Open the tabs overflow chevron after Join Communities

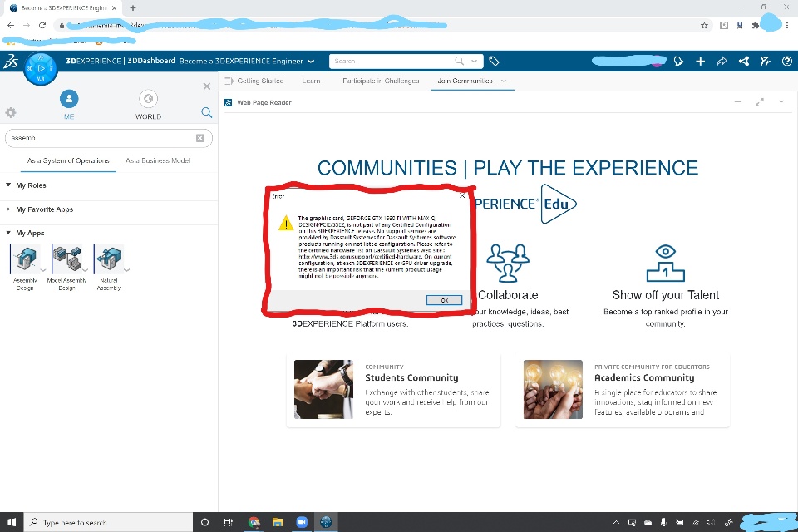pyautogui.click(x=504, y=81)
